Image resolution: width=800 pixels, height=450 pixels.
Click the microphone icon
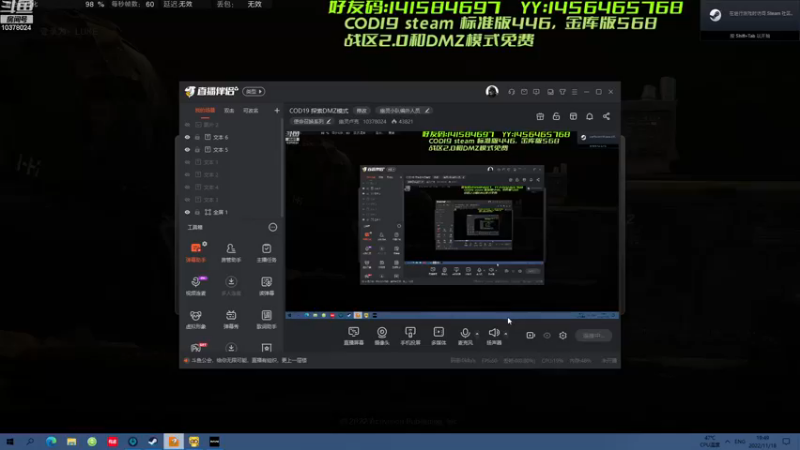pos(465,333)
